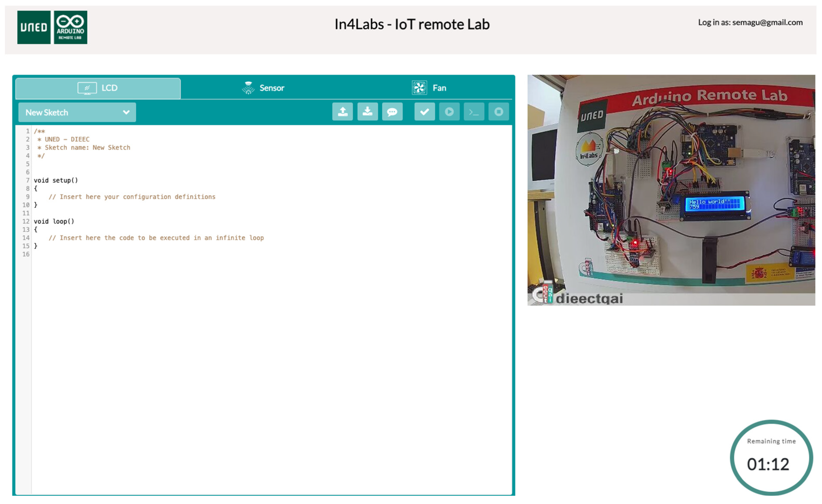Viewport: 822px width, 504px height.
Task: Switch to the Sensor tab
Action: tap(263, 88)
